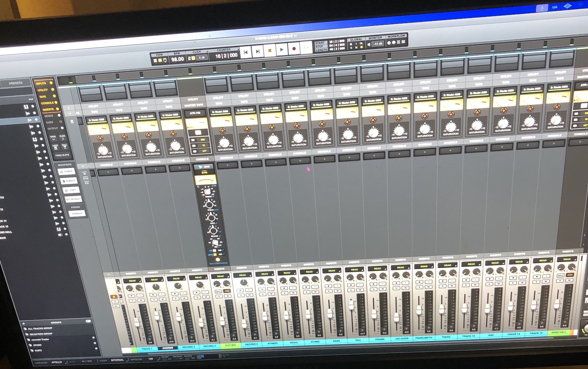Click the workflow horizontal-lines icon
The width and height of the screenshot is (588, 369).
click(399, 42)
